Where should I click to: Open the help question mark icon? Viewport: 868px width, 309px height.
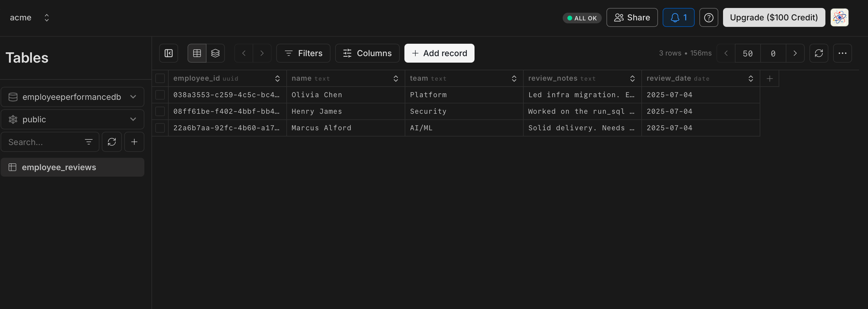(x=708, y=17)
